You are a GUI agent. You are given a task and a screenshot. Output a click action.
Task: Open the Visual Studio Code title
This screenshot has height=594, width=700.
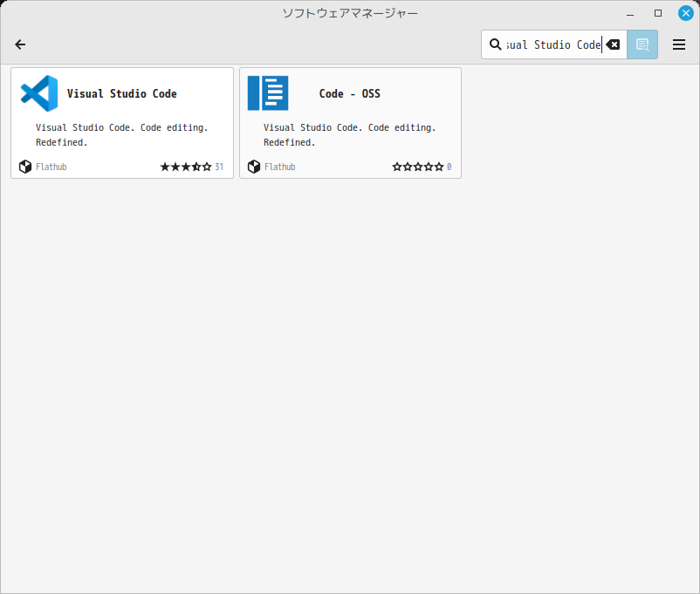click(122, 93)
